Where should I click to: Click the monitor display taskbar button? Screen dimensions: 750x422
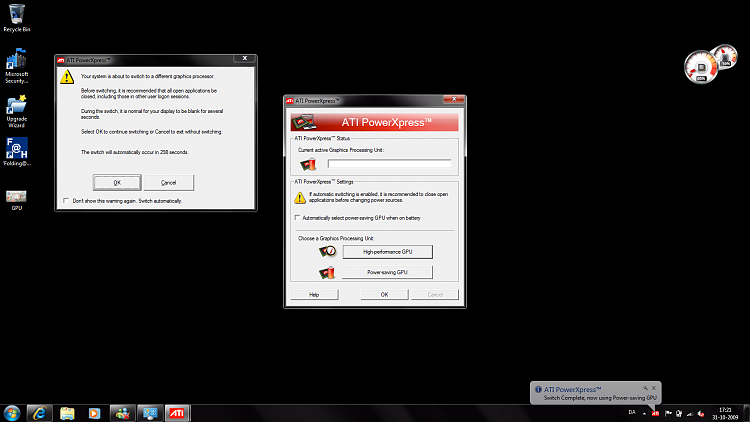tap(150, 413)
